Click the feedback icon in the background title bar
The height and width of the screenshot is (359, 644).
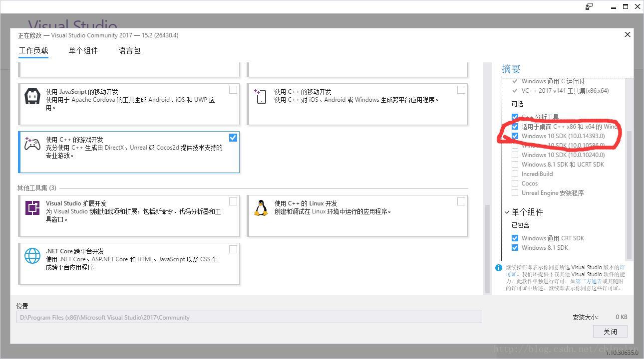pyautogui.click(x=589, y=6)
